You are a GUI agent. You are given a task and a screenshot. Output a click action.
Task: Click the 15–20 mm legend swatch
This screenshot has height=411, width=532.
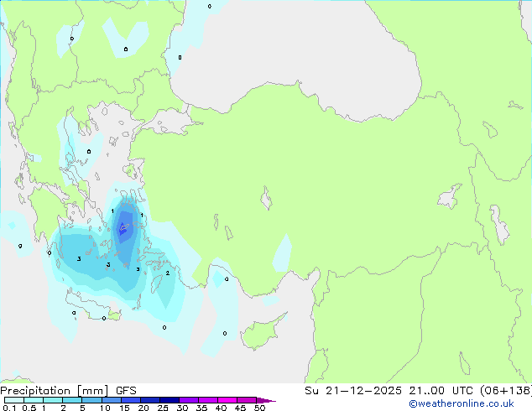coord(130,400)
